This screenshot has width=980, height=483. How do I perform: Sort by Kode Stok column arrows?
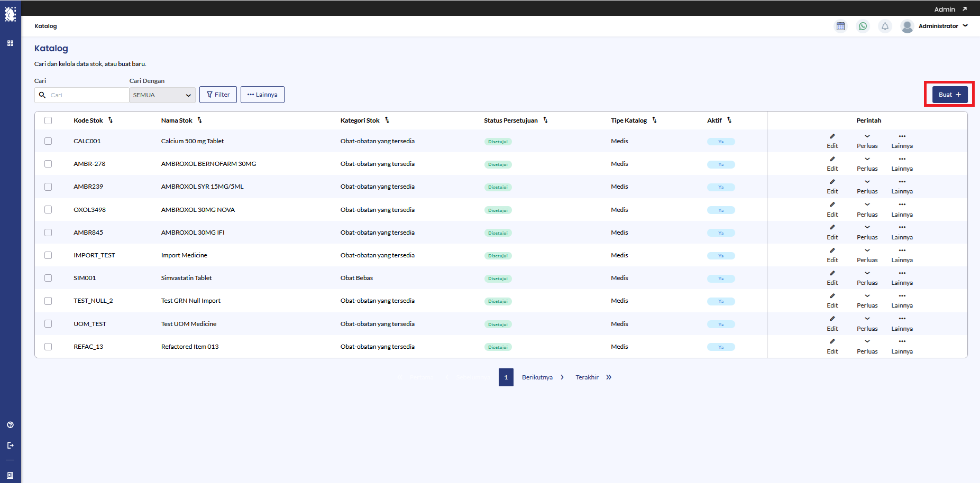(x=111, y=120)
